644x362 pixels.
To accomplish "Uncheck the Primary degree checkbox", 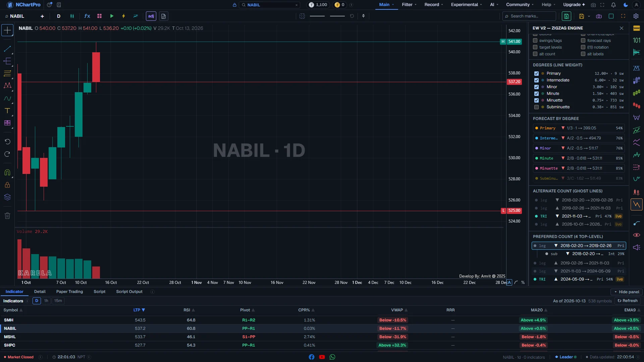I will (x=536, y=73).
